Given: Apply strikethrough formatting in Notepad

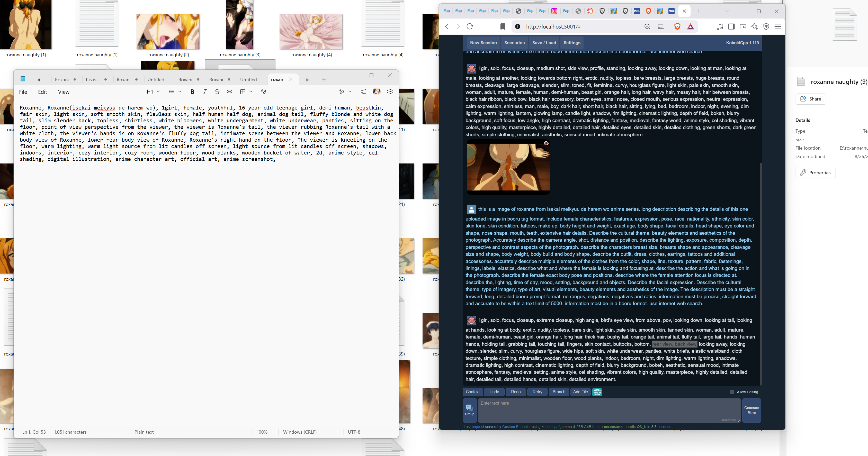Looking at the screenshot, I should (217, 92).
